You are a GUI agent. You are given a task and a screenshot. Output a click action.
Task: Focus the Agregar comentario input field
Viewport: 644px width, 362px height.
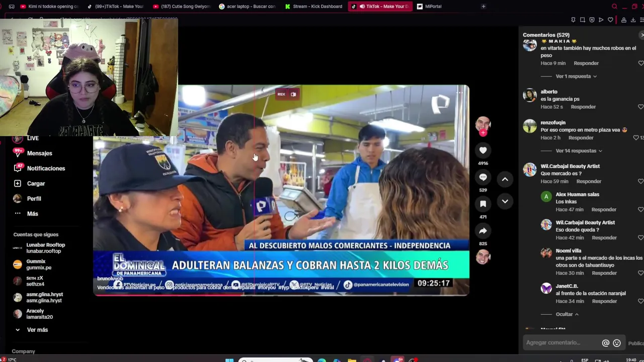(x=560, y=343)
